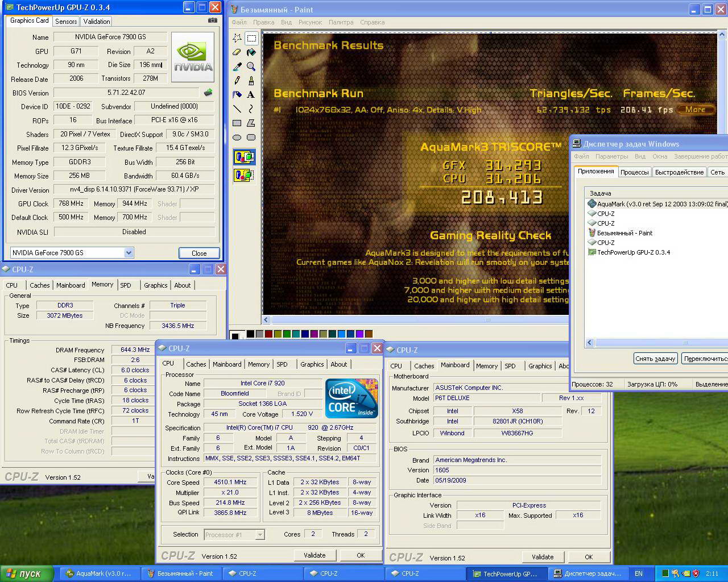Click the DRAM Frequency 644.3 MHz value
The width and height of the screenshot is (728, 582).
point(135,350)
